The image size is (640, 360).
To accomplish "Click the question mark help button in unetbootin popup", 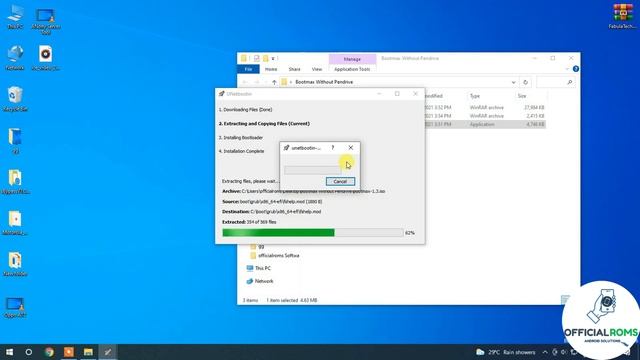I will (x=333, y=148).
